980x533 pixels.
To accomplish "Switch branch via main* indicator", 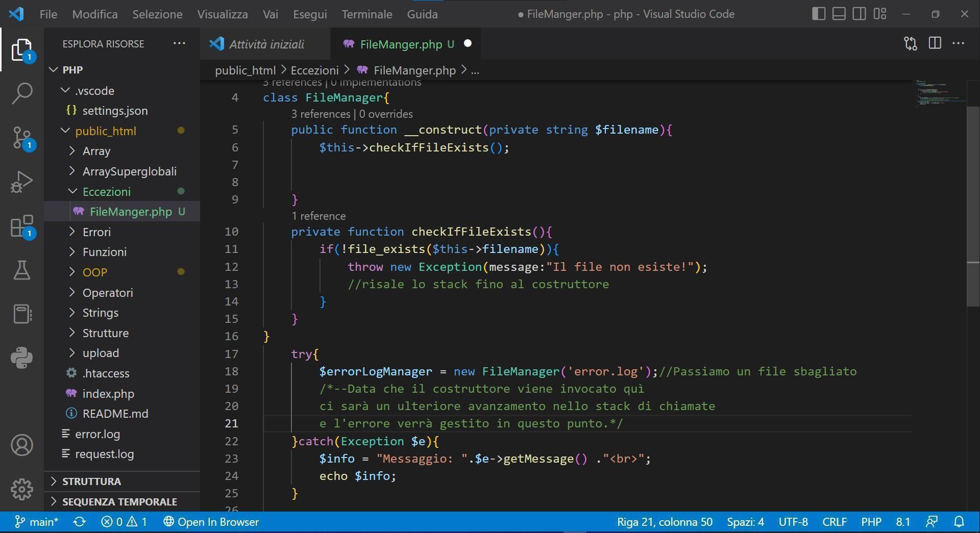I will 36,522.
